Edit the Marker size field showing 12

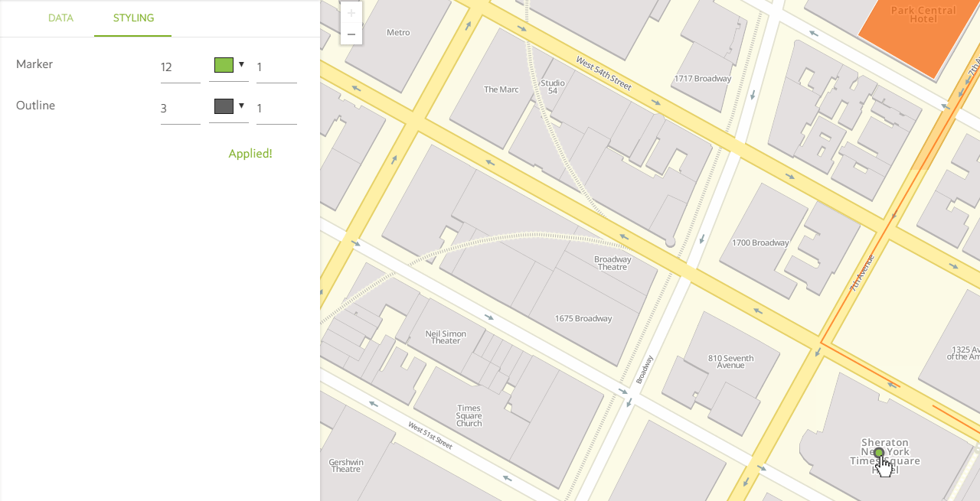181,67
